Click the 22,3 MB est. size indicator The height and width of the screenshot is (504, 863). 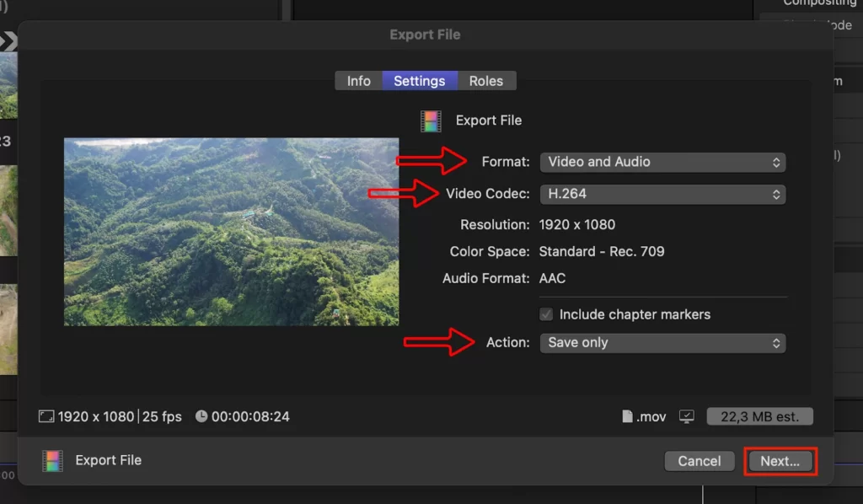(759, 416)
